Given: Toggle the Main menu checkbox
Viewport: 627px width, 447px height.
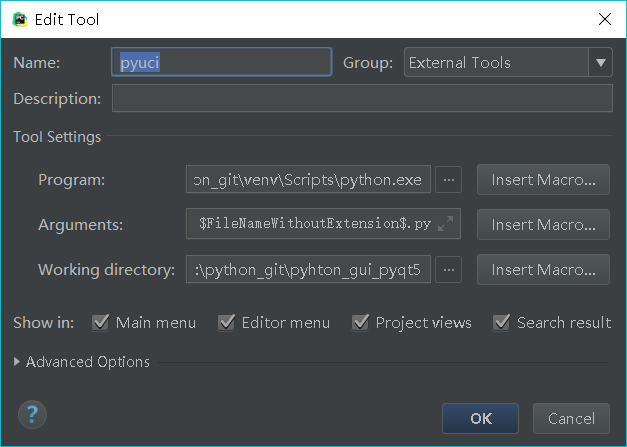Looking at the screenshot, I should tap(100, 323).
